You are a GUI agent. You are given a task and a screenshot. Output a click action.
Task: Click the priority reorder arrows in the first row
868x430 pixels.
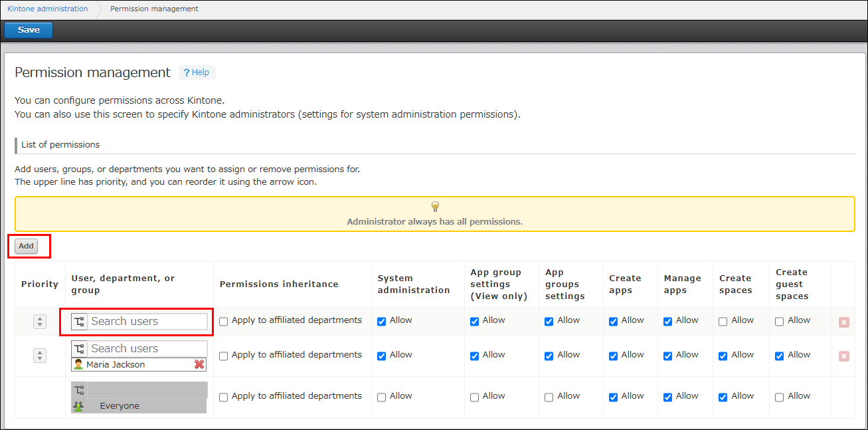pos(39,321)
